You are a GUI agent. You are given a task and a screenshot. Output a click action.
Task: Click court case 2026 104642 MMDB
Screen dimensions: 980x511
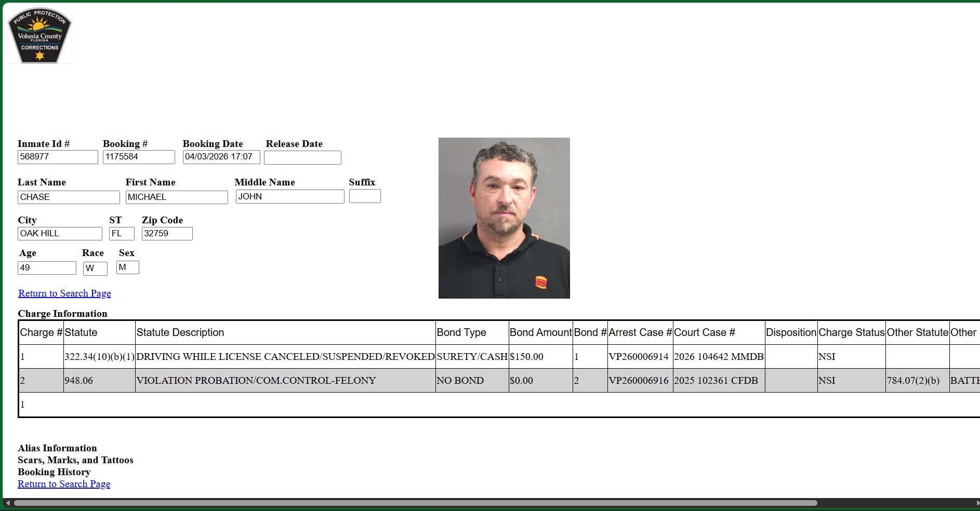[719, 357]
